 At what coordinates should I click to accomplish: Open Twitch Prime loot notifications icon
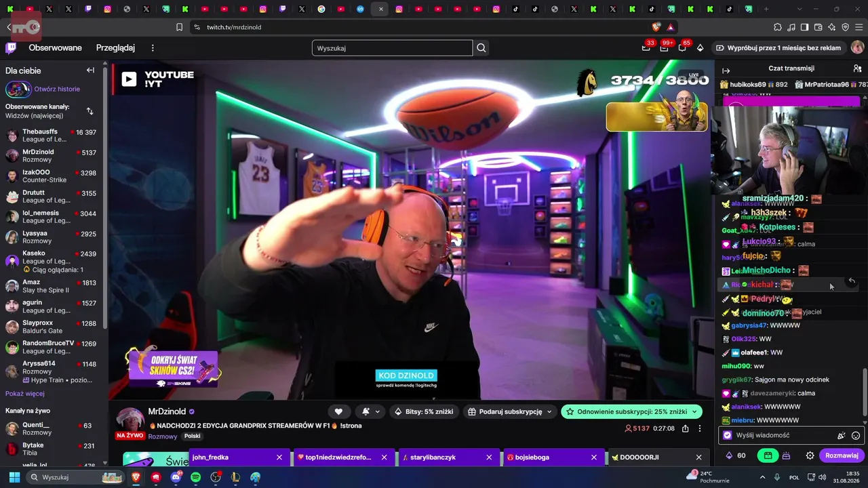[646, 48]
